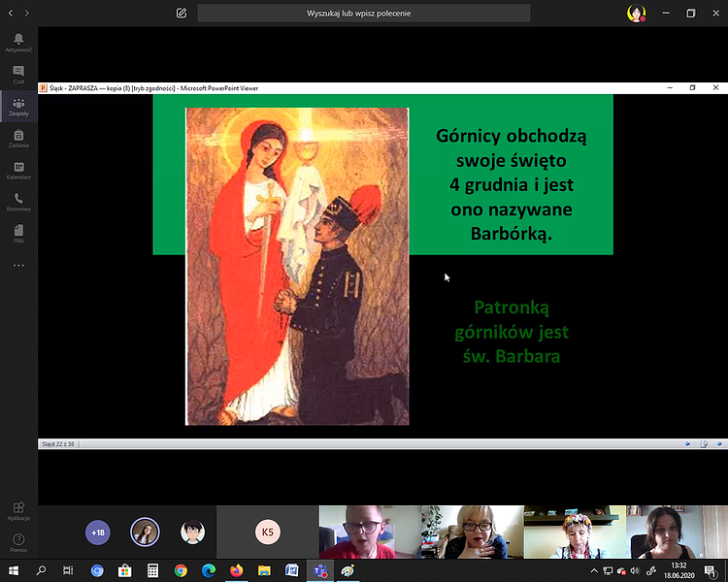Go to next slide in PowerPoint Viewer
Screen dimensions: 728x582
point(719,444)
